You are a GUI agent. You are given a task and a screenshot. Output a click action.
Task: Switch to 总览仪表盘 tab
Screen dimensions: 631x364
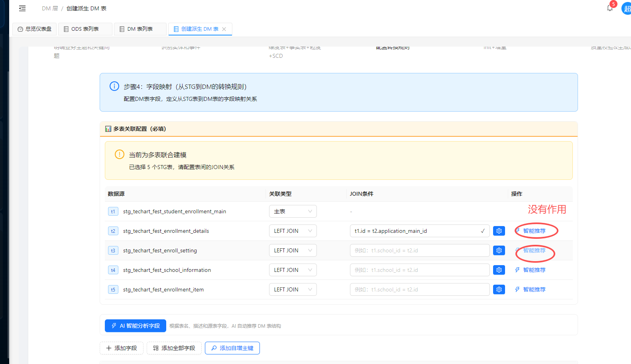coord(35,29)
